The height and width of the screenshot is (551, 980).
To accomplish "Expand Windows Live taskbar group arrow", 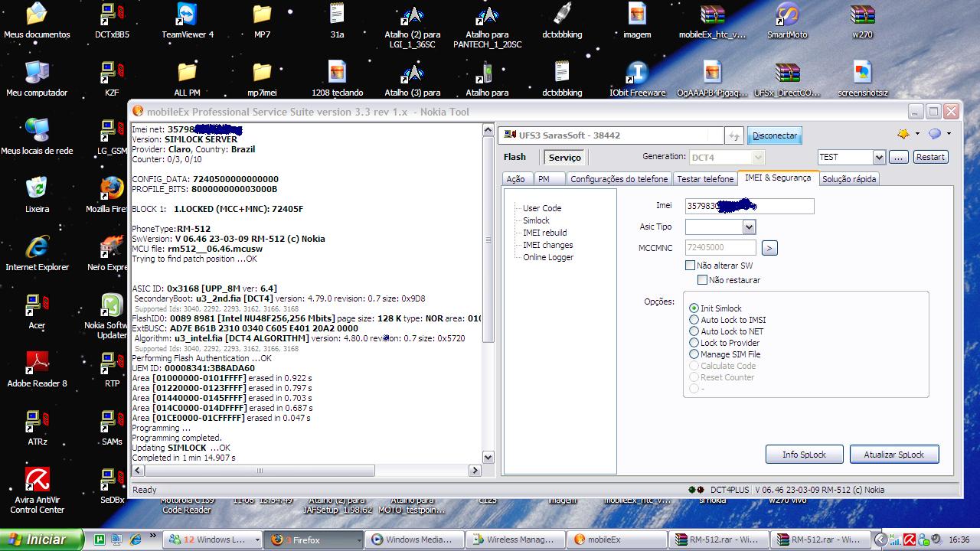I will (256, 540).
